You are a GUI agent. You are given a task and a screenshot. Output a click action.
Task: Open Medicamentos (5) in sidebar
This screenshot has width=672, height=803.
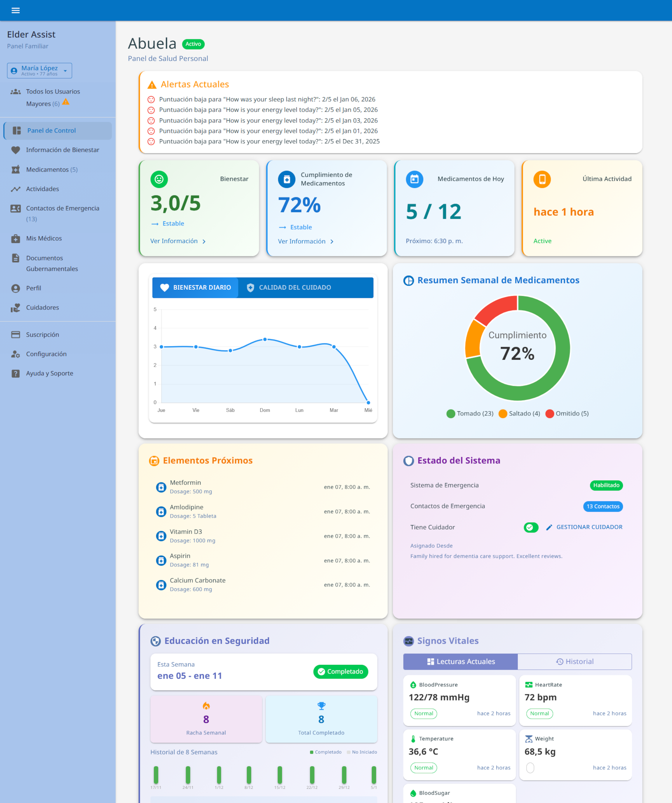[58, 170]
